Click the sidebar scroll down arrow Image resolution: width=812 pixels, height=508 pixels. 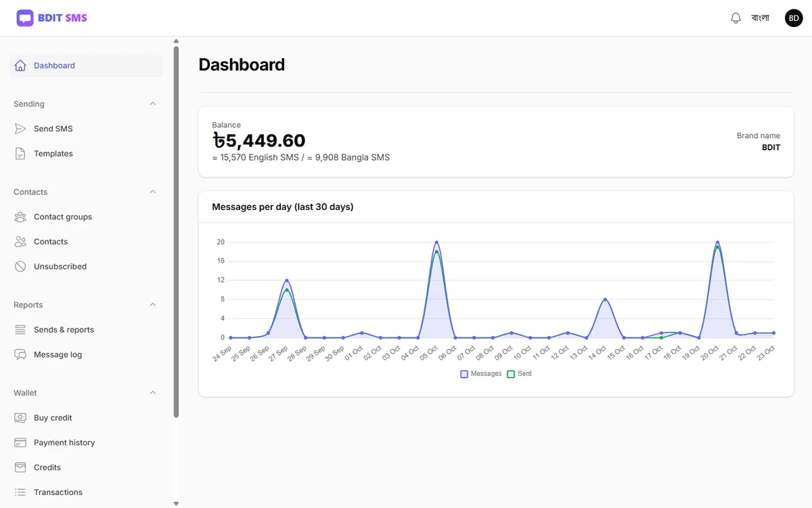pos(176,504)
